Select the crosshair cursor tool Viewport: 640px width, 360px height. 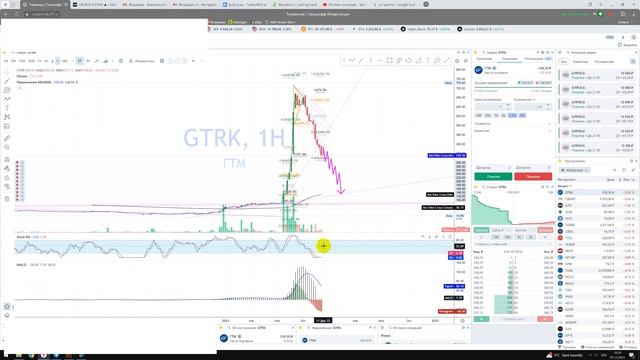pyautogui.click(x=7, y=72)
